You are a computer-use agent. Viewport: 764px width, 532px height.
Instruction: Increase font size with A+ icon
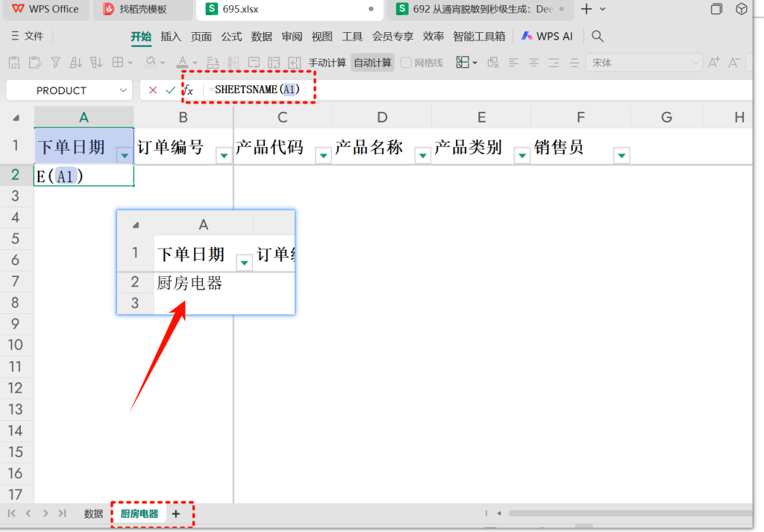point(714,63)
